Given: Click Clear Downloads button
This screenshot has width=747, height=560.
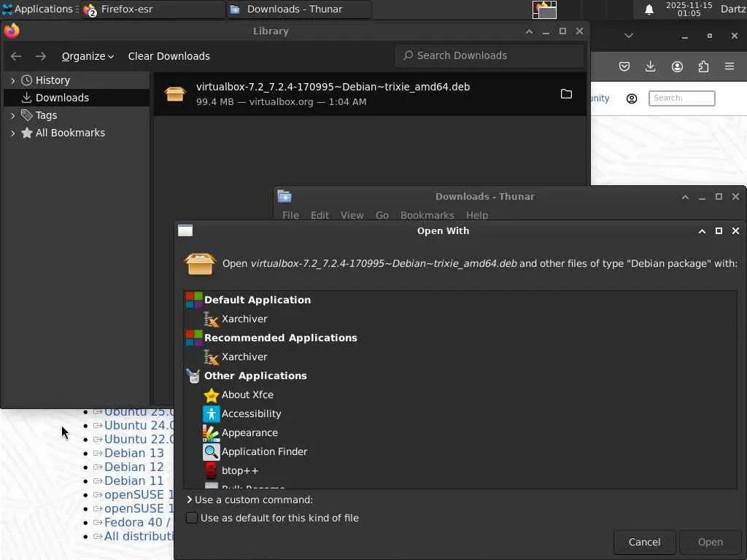Looking at the screenshot, I should click(169, 56).
